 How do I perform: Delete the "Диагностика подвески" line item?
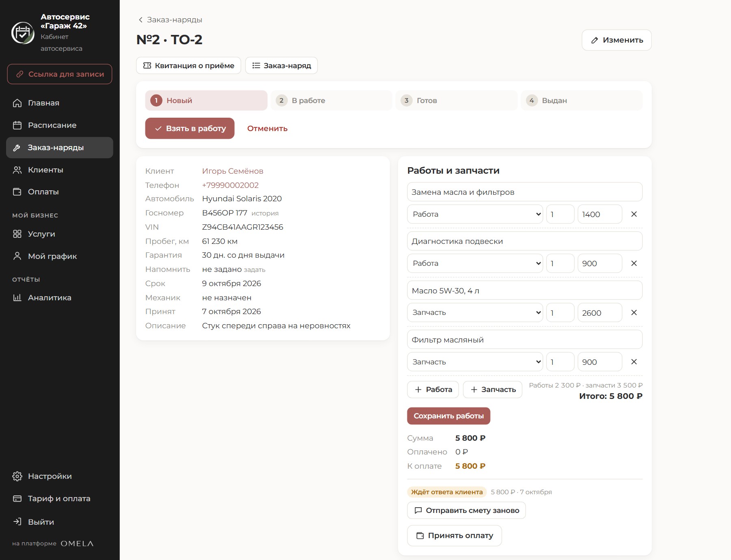634,263
